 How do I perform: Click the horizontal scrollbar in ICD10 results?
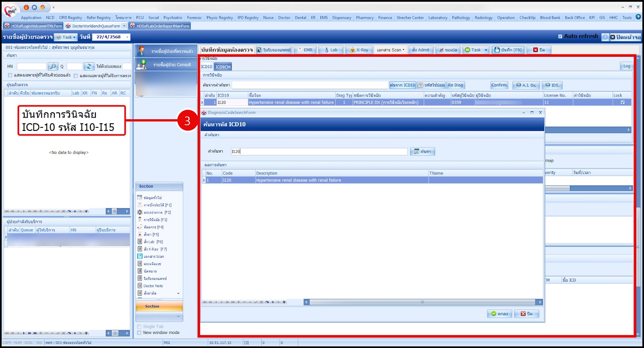coord(423,302)
